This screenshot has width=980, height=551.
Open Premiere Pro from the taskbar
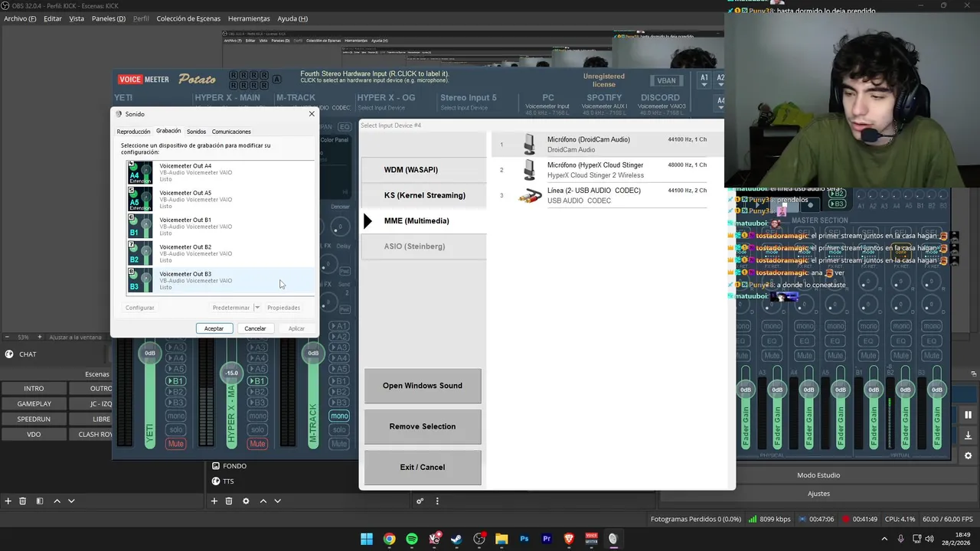click(547, 539)
